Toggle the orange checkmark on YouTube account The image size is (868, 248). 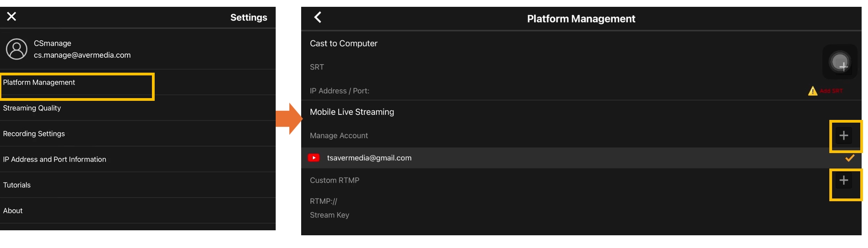[x=849, y=158]
